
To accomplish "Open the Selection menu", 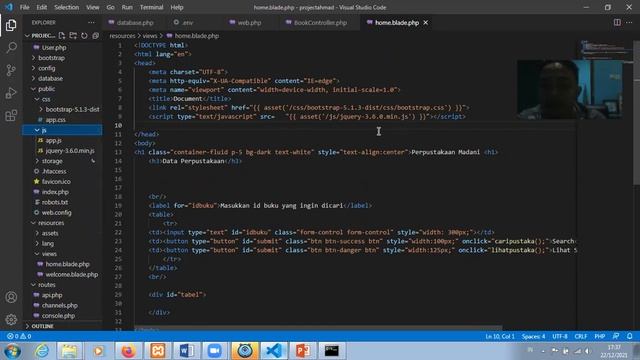I will 67,7.
